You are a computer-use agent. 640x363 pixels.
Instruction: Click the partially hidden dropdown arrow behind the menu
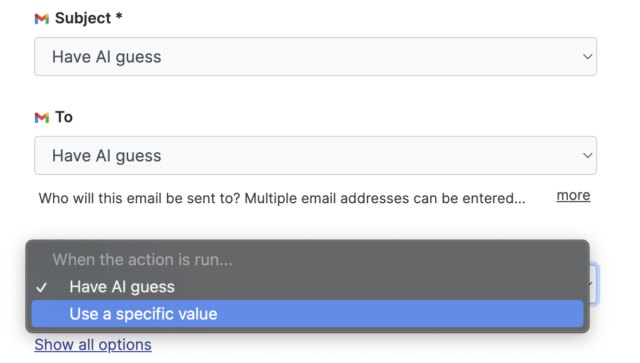[591, 284]
